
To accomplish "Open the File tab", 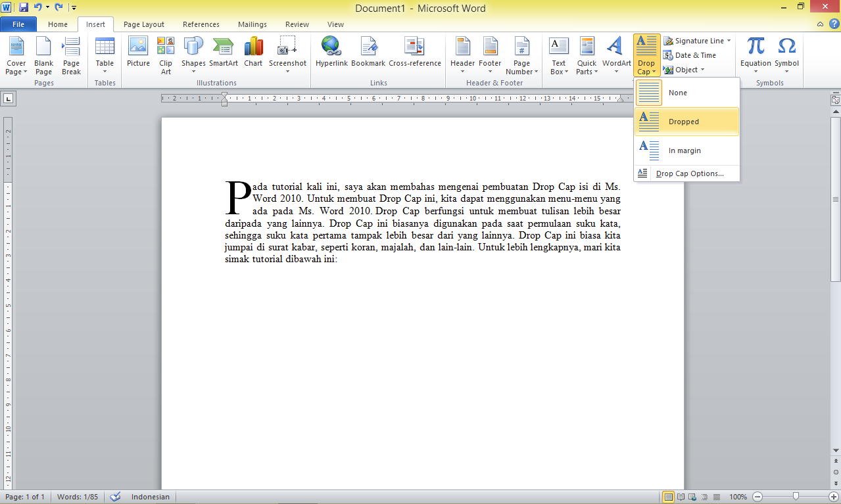I will point(18,24).
